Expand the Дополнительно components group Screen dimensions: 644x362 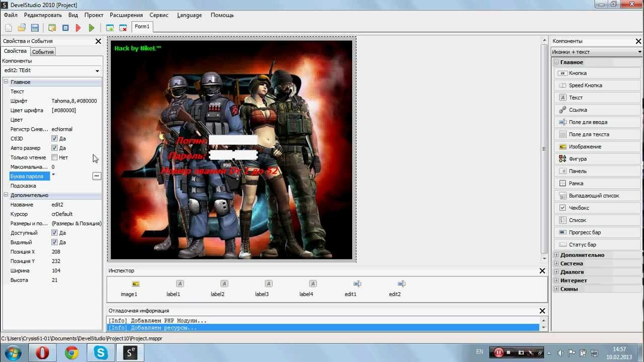[x=556, y=255]
